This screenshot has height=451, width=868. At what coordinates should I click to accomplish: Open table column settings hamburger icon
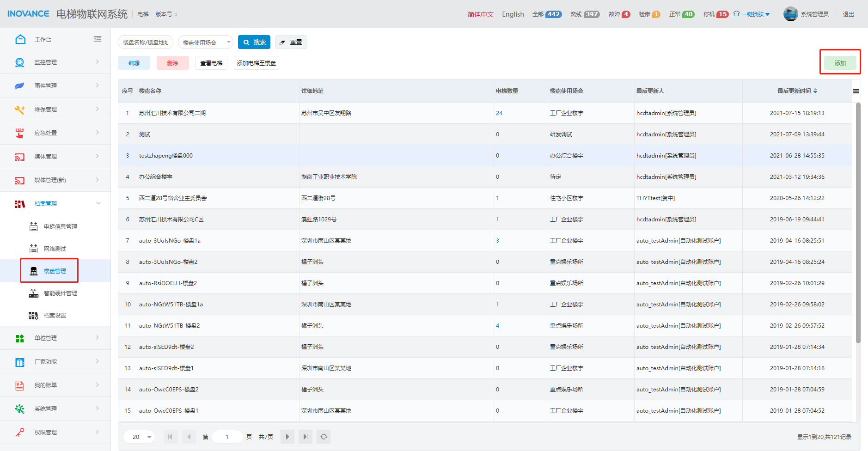[856, 91]
